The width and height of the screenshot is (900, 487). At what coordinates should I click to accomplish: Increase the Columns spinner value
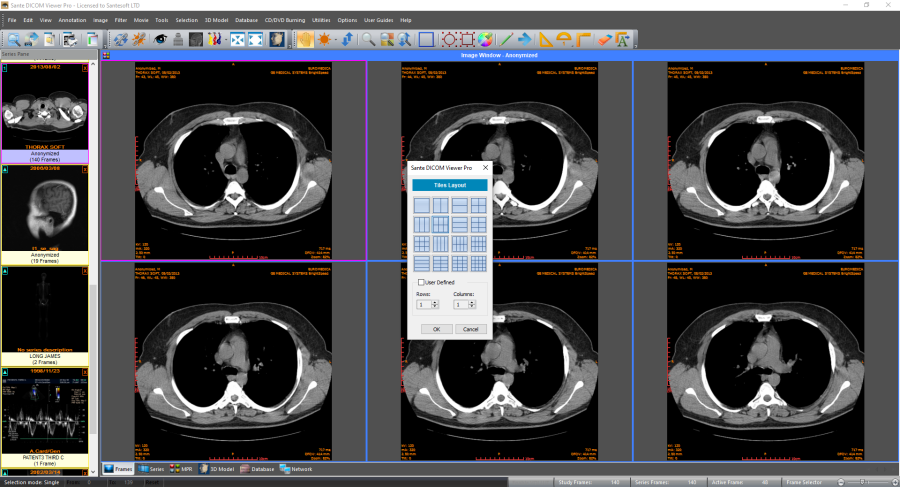click(472, 301)
